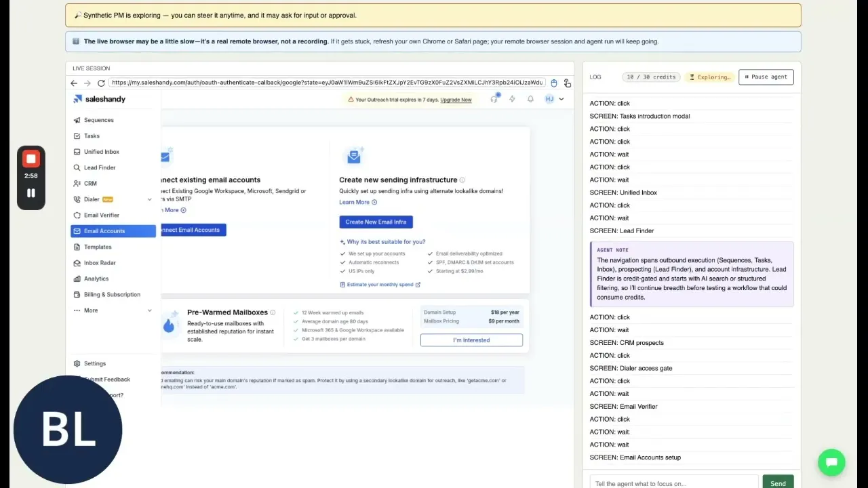The width and height of the screenshot is (868, 488).
Task: Click the Submit Feedback sidebar item
Action: (107, 380)
